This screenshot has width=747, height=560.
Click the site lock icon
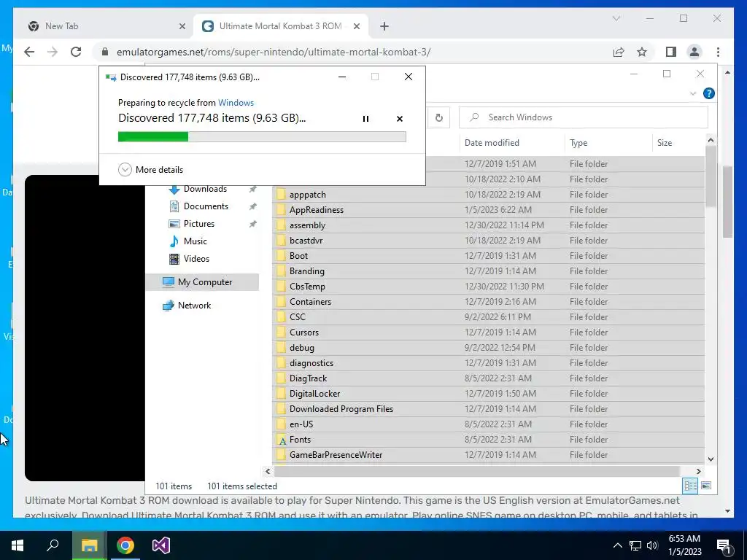pyautogui.click(x=105, y=52)
